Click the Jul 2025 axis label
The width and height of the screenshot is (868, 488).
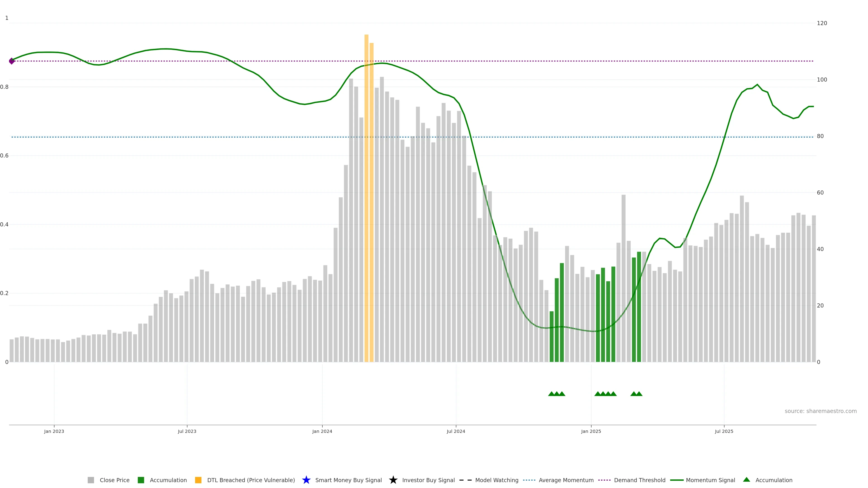tap(724, 431)
